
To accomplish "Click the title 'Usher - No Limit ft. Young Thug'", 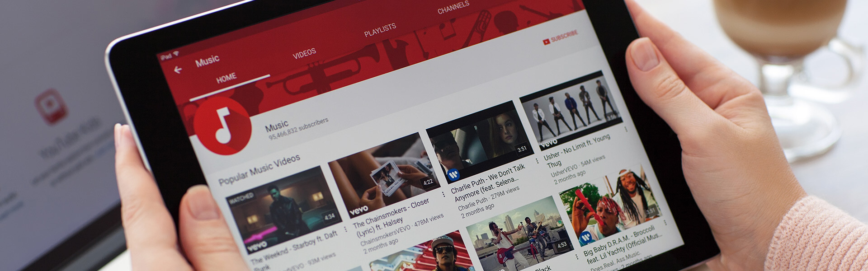I will point(576,150).
